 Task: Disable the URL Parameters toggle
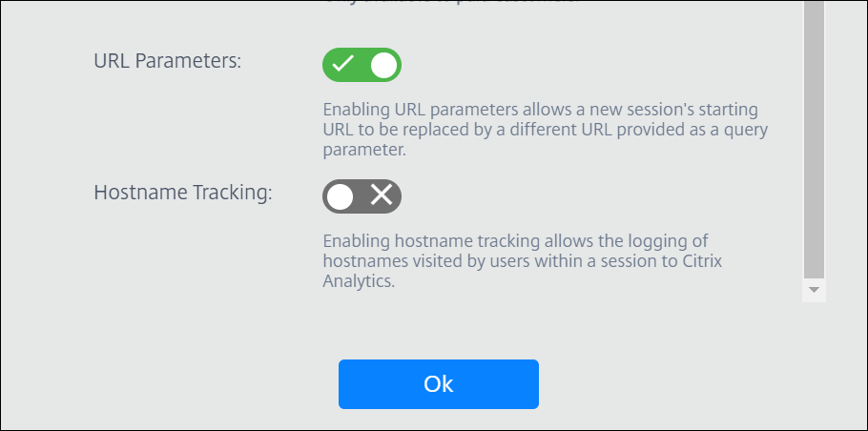tap(362, 65)
